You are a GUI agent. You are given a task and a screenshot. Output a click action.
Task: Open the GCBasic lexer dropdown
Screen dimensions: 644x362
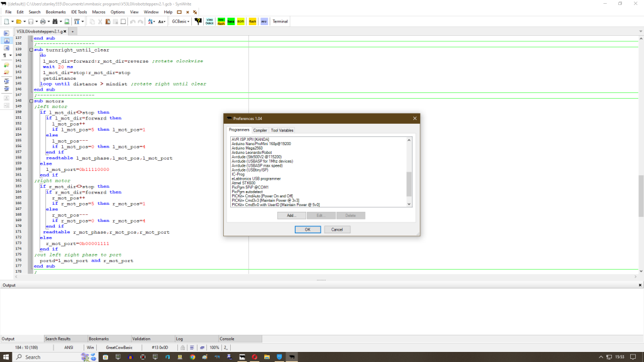[181, 21]
